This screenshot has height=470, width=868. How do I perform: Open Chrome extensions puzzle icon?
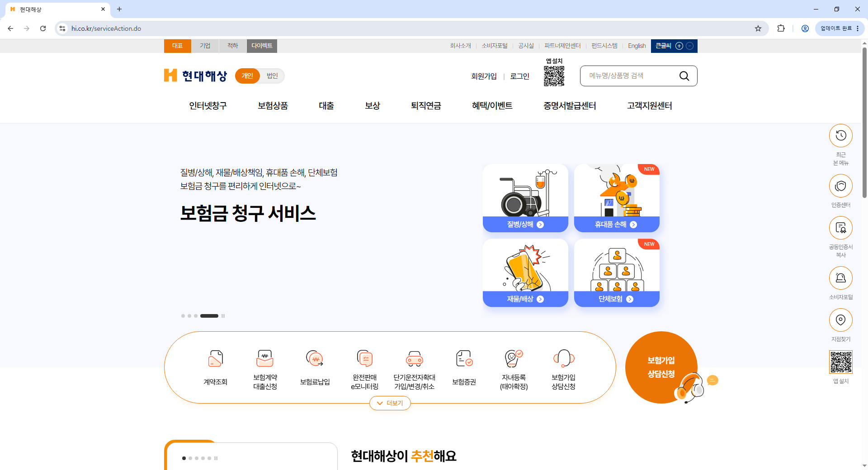pyautogui.click(x=781, y=28)
